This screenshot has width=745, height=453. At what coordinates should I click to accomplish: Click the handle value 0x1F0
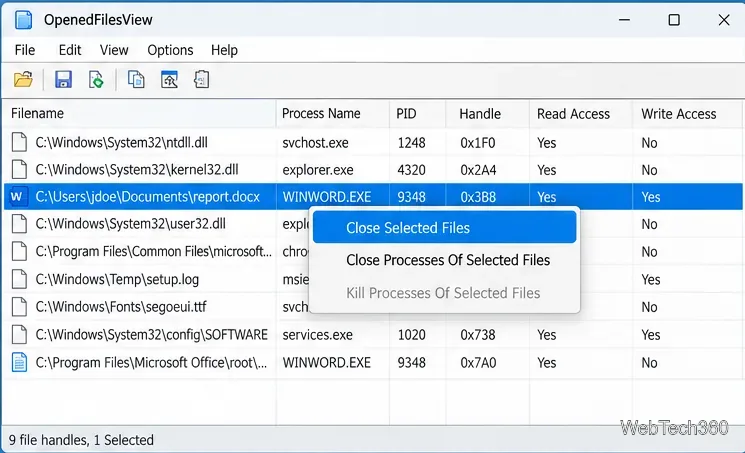point(478,143)
